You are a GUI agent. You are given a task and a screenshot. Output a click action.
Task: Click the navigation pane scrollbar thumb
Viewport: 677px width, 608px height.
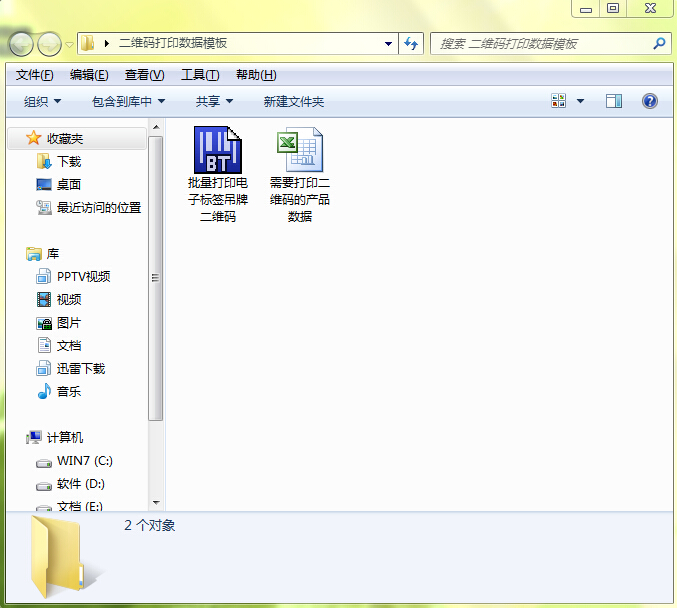pos(155,278)
